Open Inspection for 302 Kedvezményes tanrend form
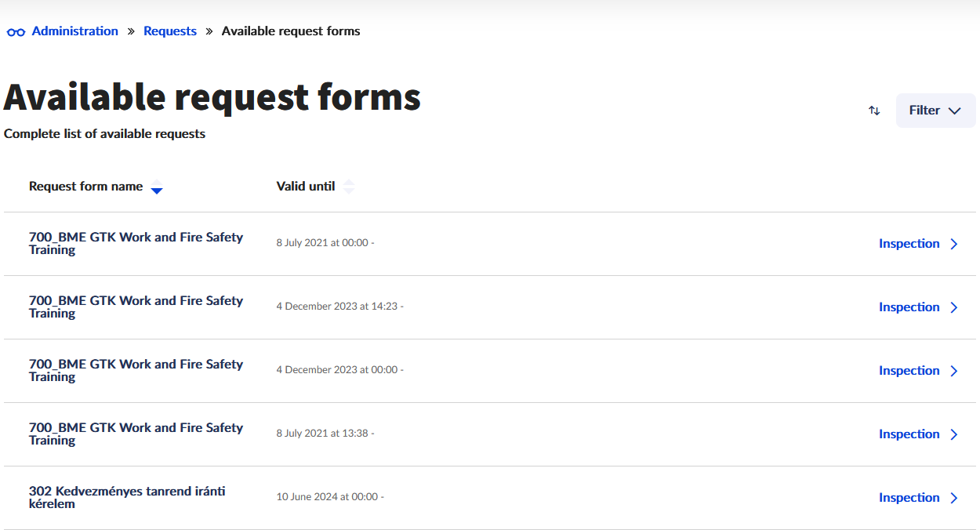 909,498
